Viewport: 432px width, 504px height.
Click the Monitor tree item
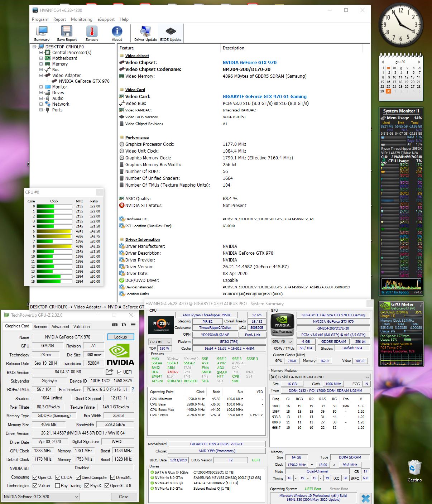pyautogui.click(x=59, y=87)
